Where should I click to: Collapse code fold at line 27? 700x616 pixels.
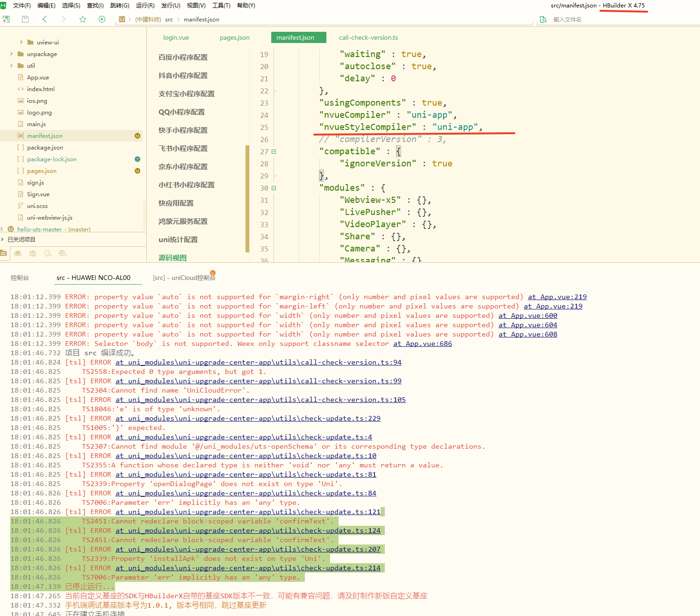[x=274, y=151]
